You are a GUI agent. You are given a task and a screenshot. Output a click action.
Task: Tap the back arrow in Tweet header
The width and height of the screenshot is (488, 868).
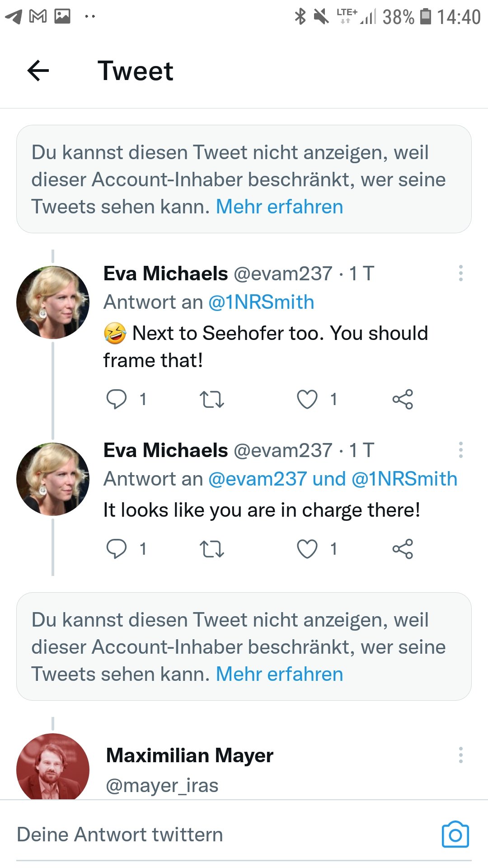click(x=38, y=71)
